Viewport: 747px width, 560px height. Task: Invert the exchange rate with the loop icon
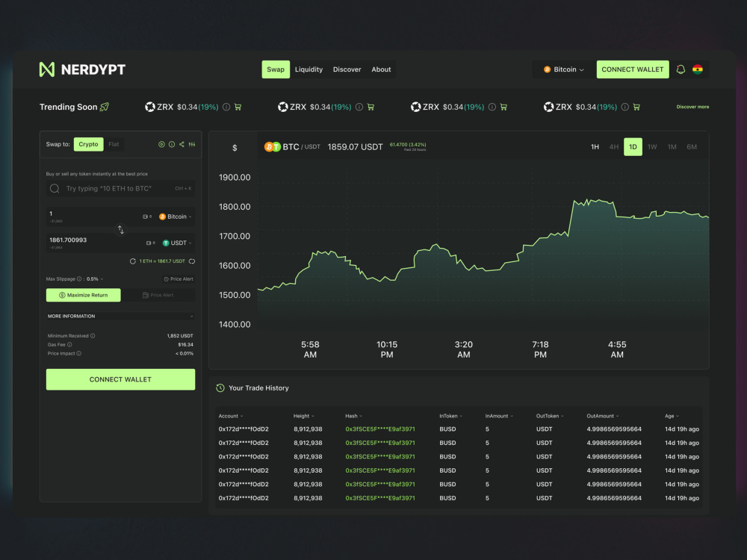point(192,261)
